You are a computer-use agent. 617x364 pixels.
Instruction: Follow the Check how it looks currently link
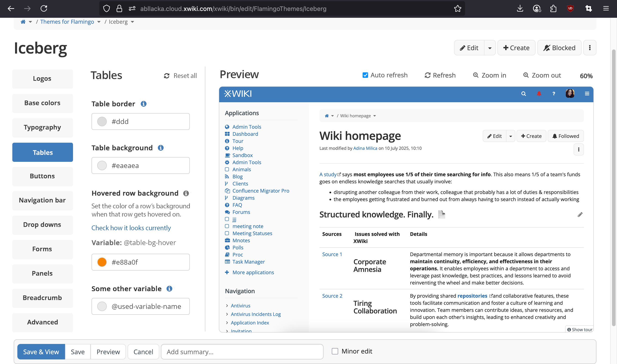pos(131,228)
